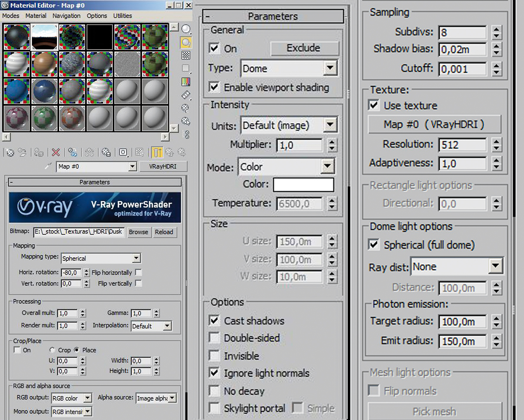Screen dimensions: 524x420
Task: Expand the Mapping type Spherical dropdown
Action: click(136, 258)
